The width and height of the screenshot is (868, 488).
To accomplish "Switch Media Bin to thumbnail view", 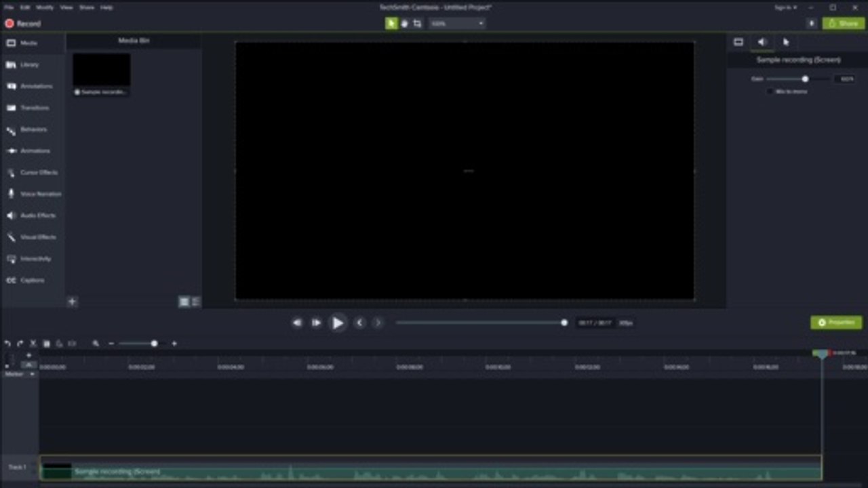I will [x=184, y=302].
